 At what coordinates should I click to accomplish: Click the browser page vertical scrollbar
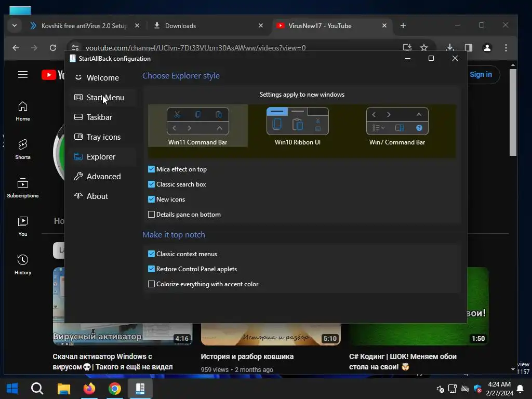pyautogui.click(x=513, y=112)
